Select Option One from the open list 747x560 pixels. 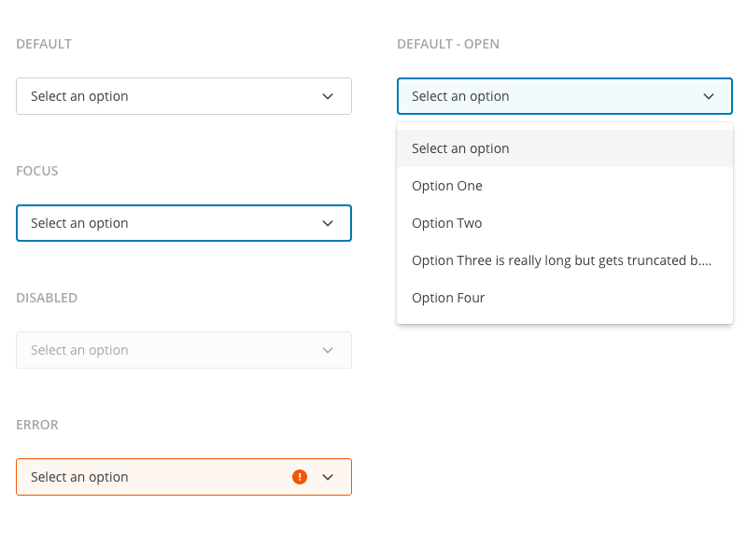tap(446, 186)
